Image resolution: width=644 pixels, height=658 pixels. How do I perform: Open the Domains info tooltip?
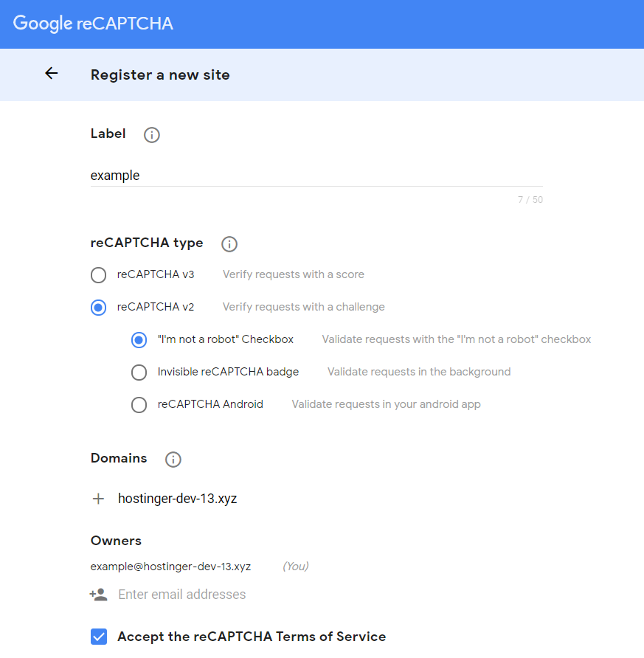(x=173, y=459)
